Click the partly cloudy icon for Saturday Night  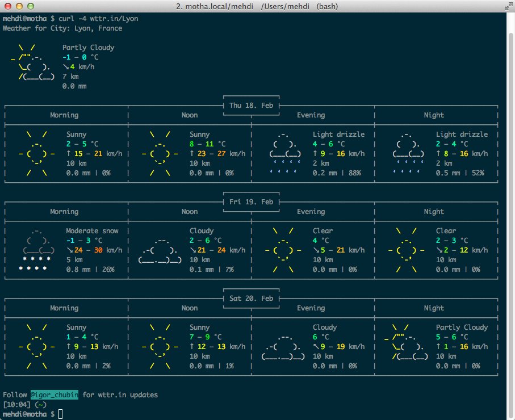pos(406,342)
